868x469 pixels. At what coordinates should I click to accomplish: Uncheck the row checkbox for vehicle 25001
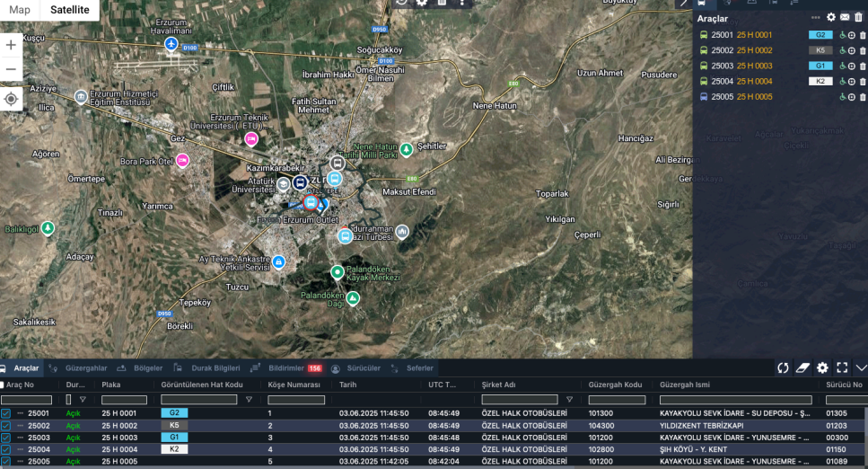6,413
